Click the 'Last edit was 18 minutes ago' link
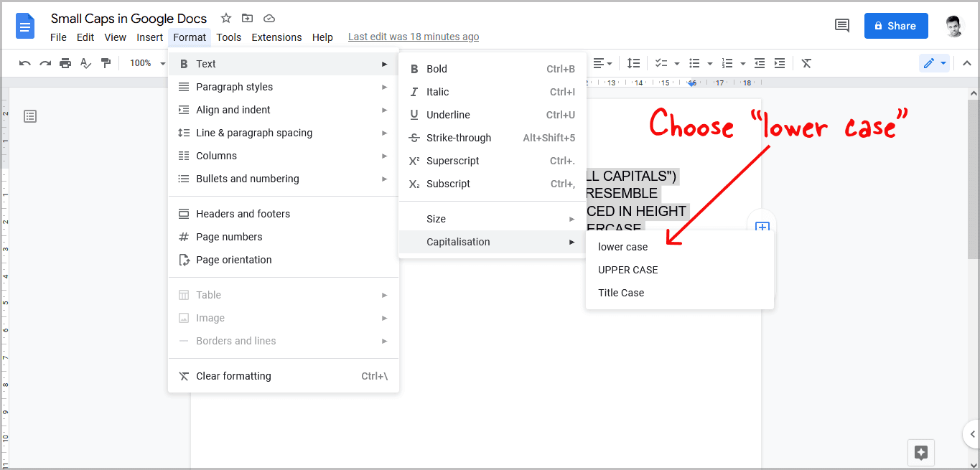Screen dimensions: 980x470 click(414, 37)
